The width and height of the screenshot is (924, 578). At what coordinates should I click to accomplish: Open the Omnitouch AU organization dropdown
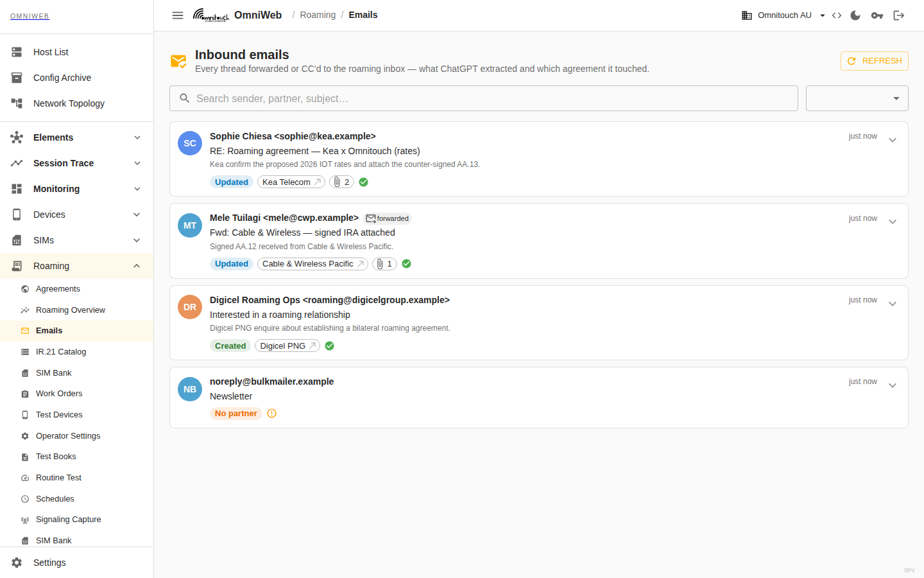pyautogui.click(x=783, y=15)
